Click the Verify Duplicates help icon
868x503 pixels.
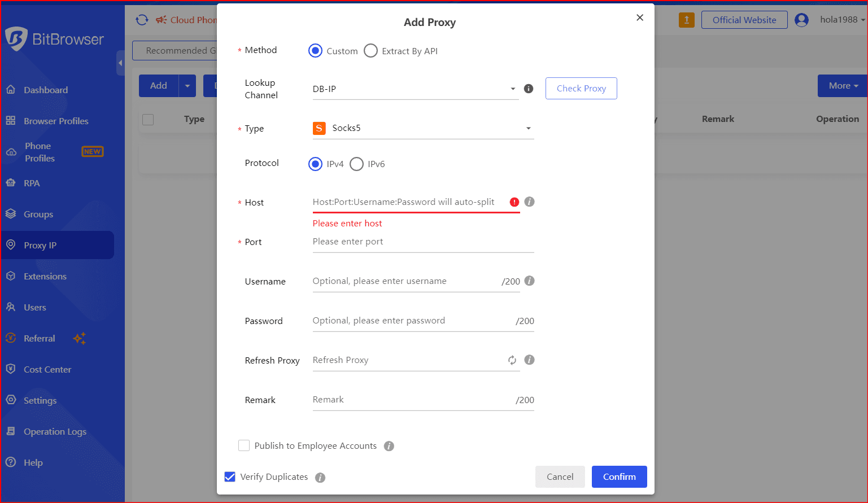320,478
